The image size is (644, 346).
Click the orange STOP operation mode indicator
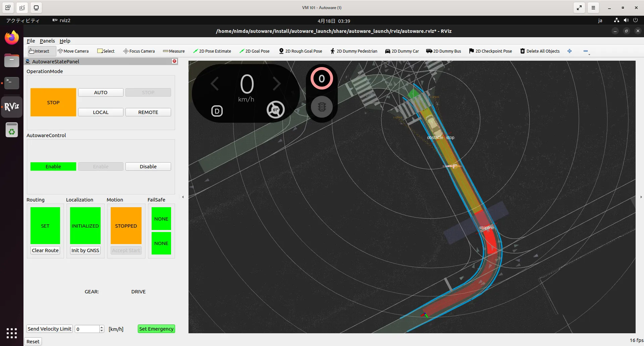point(53,103)
